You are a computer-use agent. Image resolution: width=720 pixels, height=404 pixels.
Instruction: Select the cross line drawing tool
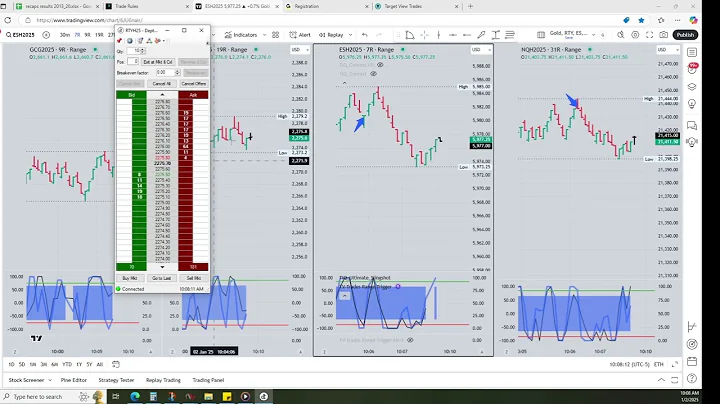(425, 35)
